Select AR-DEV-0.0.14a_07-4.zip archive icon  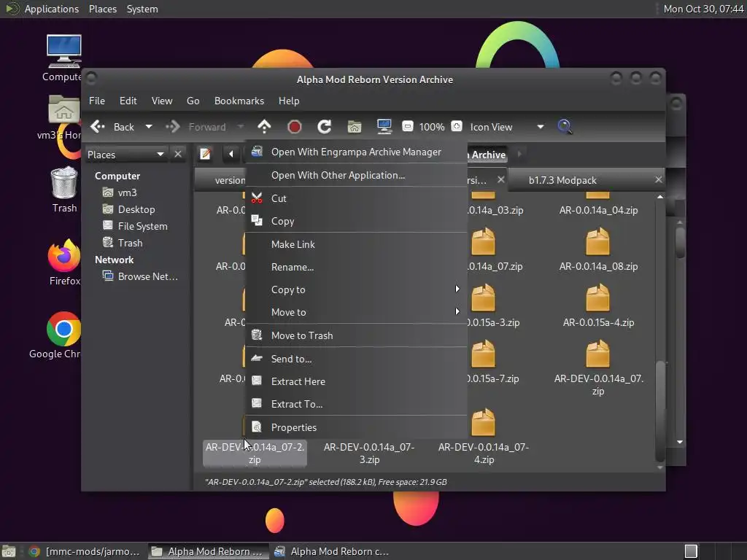pyautogui.click(x=483, y=422)
